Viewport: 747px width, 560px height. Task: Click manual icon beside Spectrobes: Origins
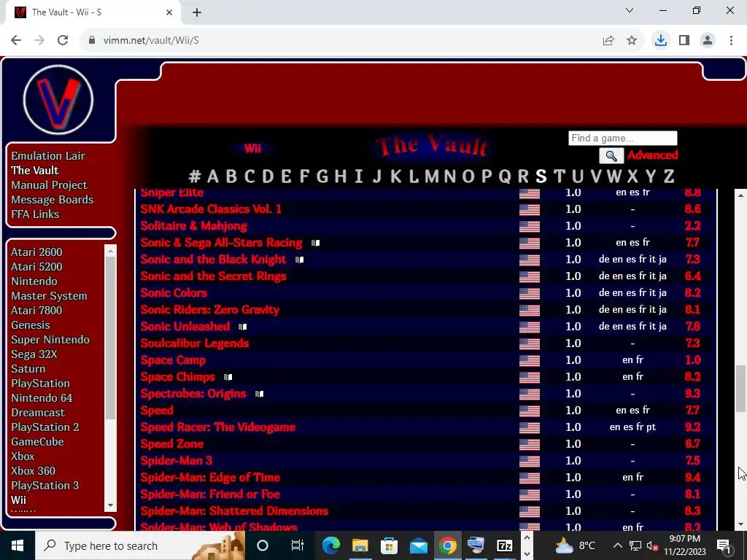point(259,394)
